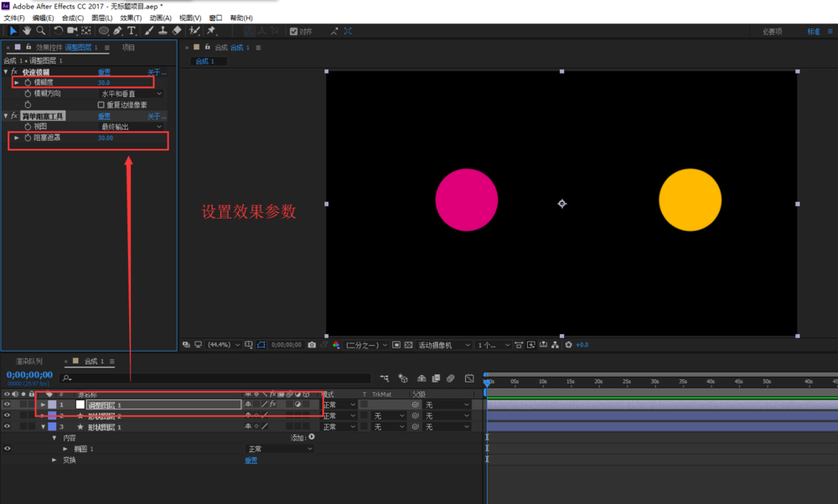Screen dimensions: 838x504
Task: Open 模糊方向 dropdown showing 水平和垂直
Action: pos(131,94)
